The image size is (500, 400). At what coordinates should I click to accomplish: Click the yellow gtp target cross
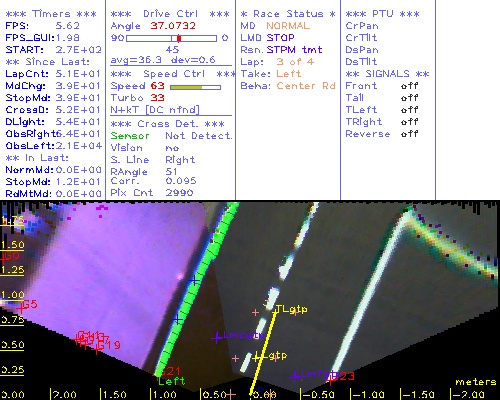pyautogui.click(x=256, y=358)
